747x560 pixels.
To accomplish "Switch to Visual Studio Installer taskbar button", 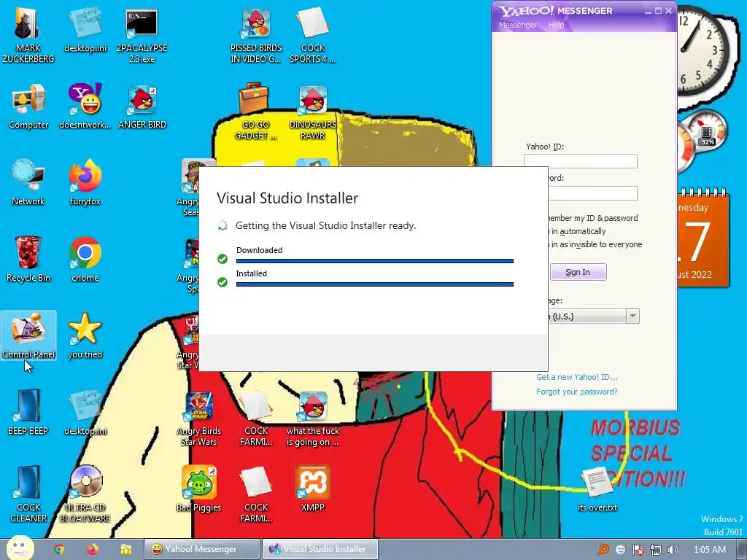I will tap(320, 549).
